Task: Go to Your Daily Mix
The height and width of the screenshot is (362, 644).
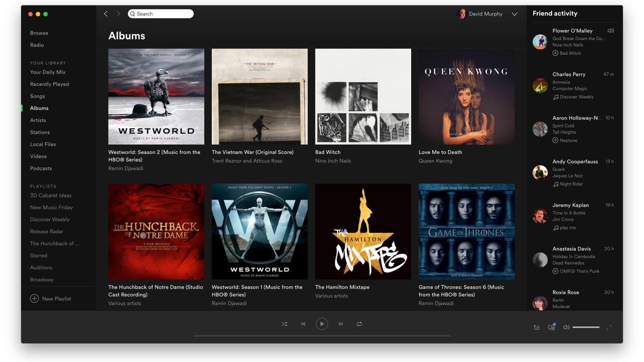Action: tap(48, 72)
